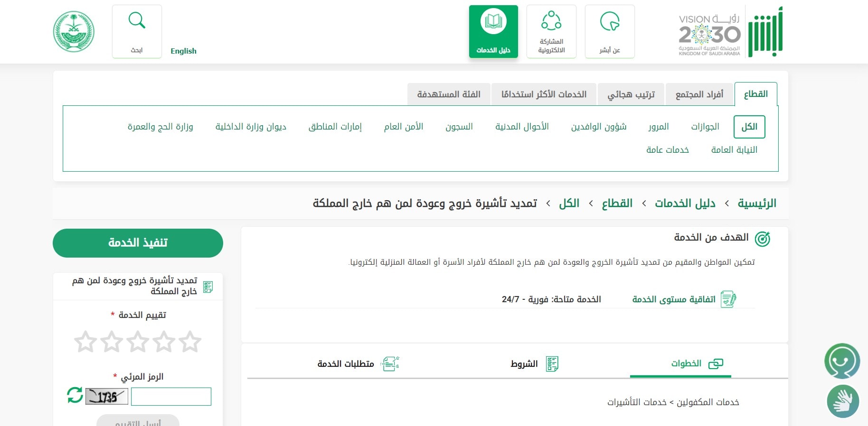
Task: Filter by المرور sector
Action: click(x=658, y=127)
